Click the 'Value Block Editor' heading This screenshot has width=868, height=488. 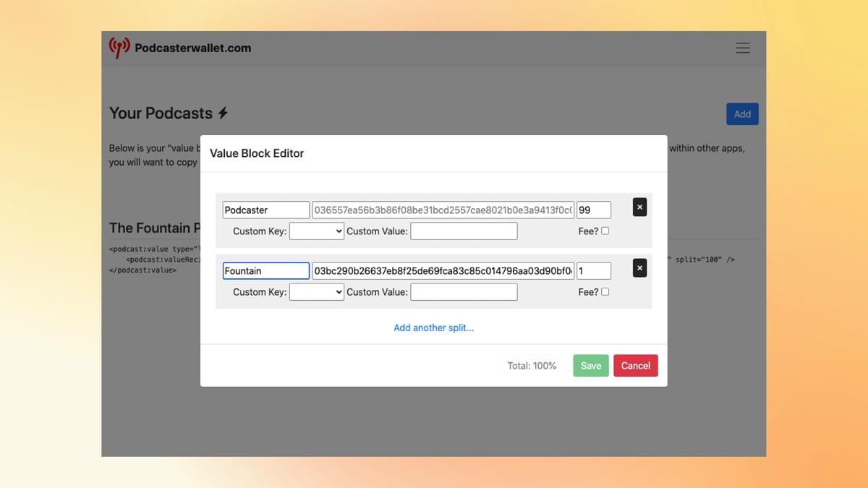click(257, 153)
